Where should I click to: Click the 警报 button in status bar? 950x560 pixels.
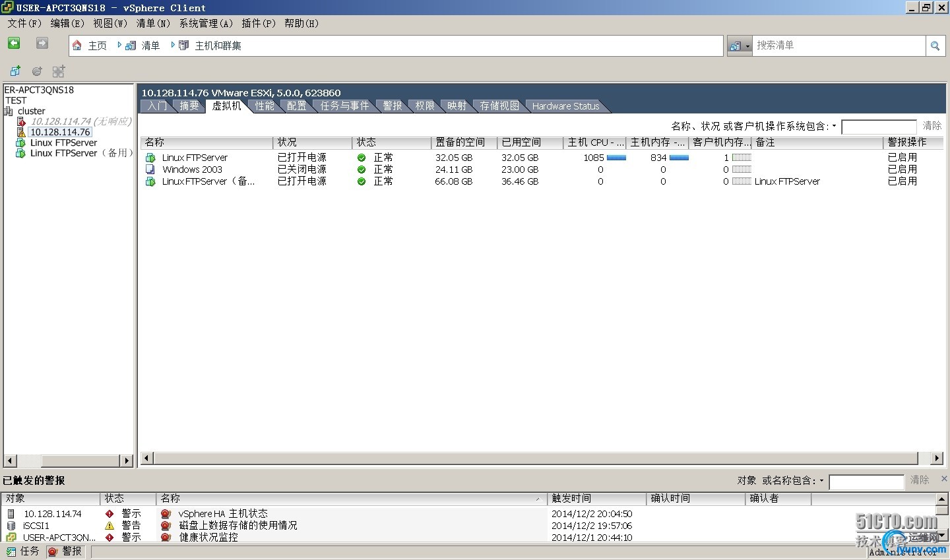point(65,551)
